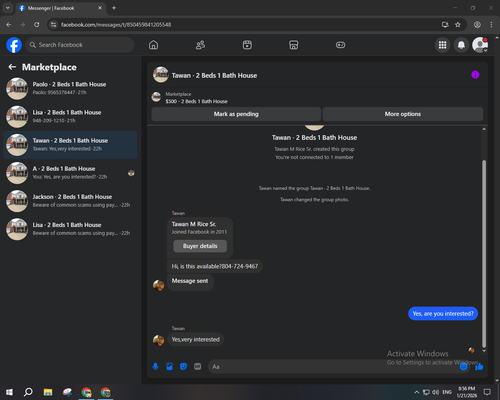Open the Facebook menu grid icon
Image resolution: width=500 pixels, height=400 pixels.
pos(442,45)
